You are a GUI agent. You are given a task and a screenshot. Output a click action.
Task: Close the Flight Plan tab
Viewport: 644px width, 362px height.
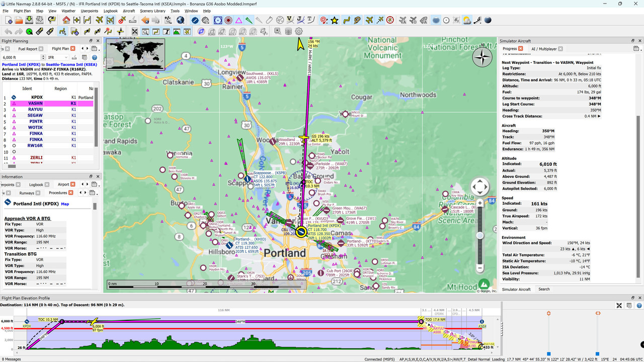(72, 49)
